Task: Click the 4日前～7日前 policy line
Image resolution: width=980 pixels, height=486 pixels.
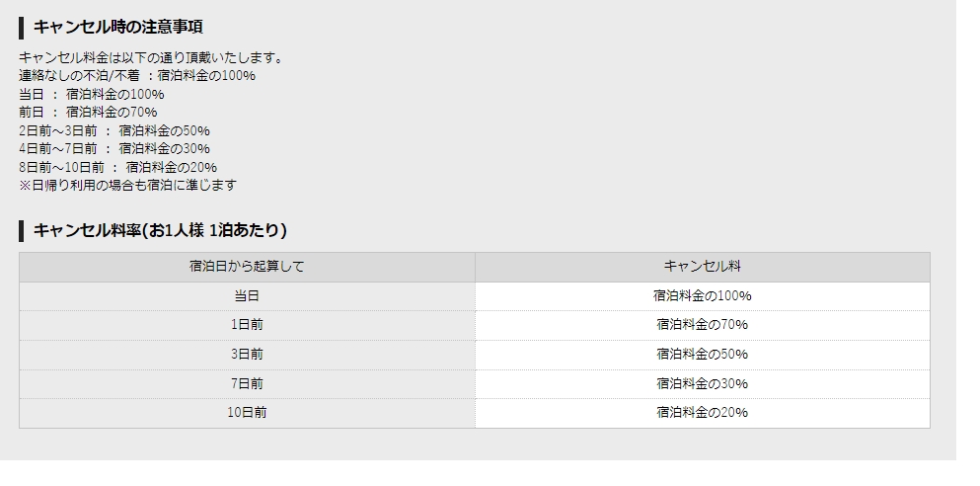Action: coord(114,149)
